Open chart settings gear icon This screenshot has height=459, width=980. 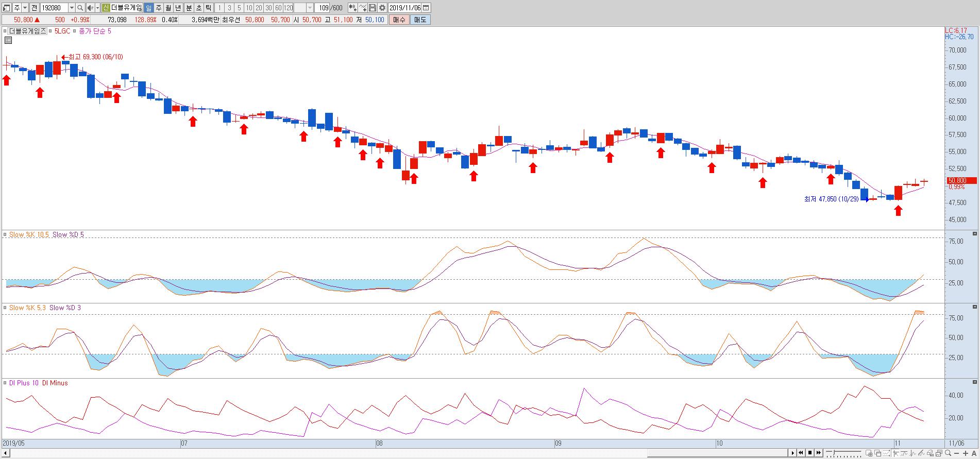[x=382, y=8]
